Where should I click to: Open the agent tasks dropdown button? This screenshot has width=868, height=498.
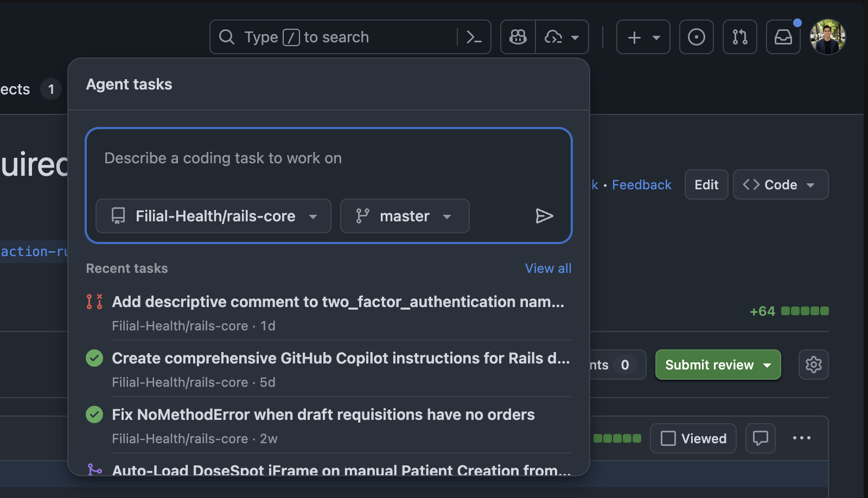coord(562,37)
